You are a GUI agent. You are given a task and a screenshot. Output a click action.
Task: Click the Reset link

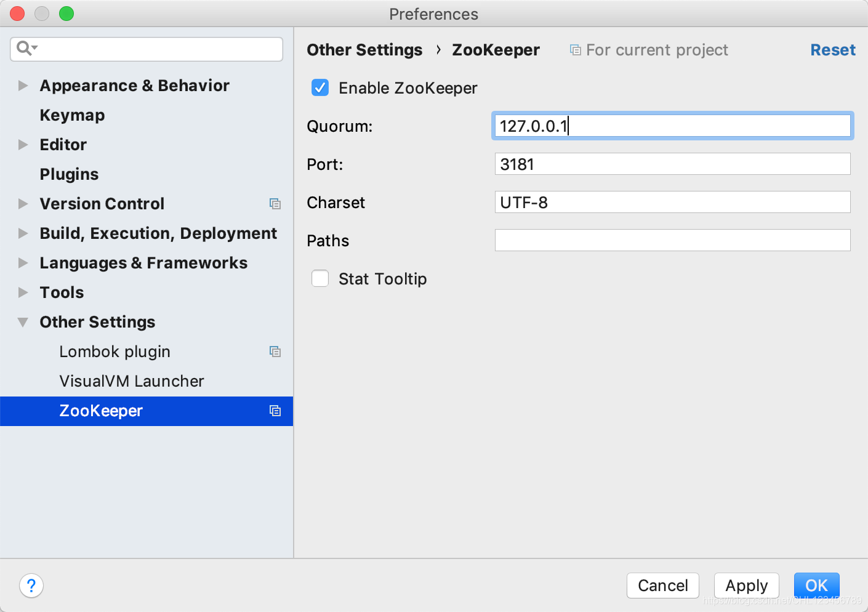tap(833, 50)
